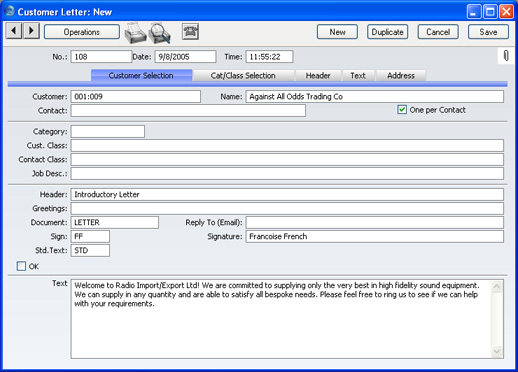Click app icon in title bar
The width and height of the screenshot is (518, 372).
pyautogui.click(x=9, y=11)
